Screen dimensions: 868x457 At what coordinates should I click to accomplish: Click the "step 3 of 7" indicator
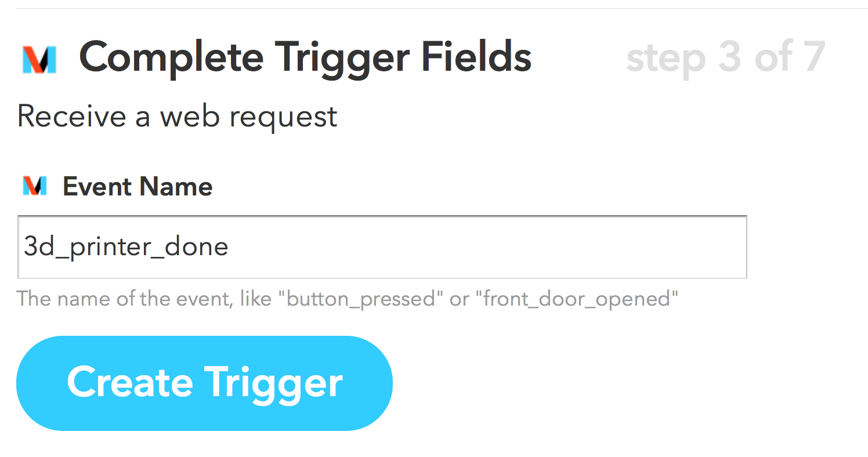(725, 57)
